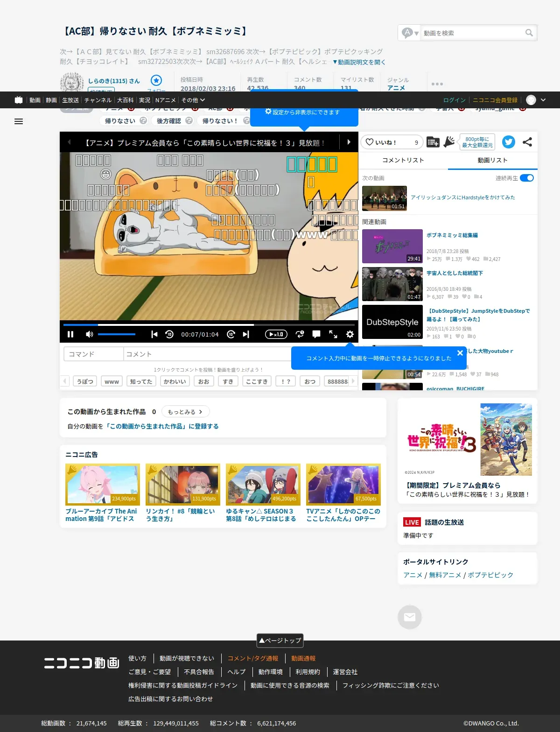This screenshot has width=560, height=732.
Task: Toggle the 連続再生 autoplay switch
Action: [x=527, y=178]
